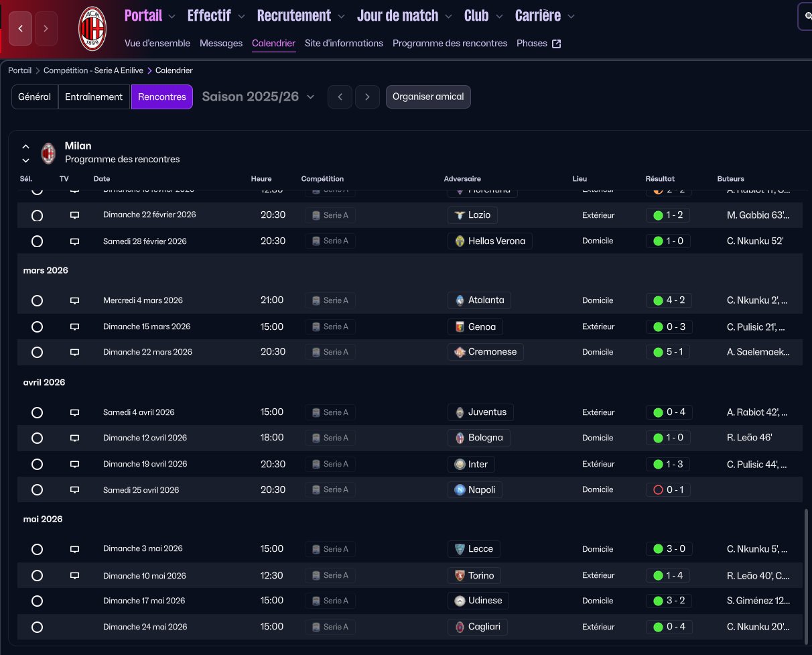The width and height of the screenshot is (812, 655).
Task: Expand the Carrière menu chevron
Action: point(571,16)
